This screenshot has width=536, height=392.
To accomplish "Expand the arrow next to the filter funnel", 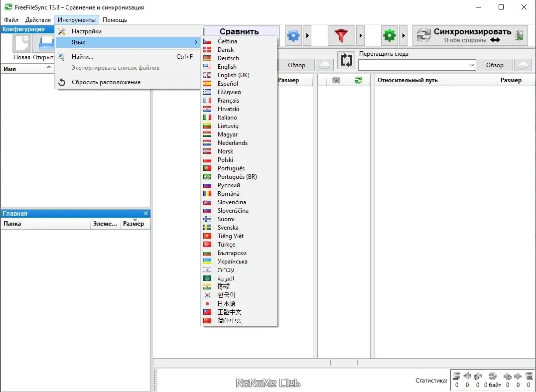I will [x=360, y=35].
